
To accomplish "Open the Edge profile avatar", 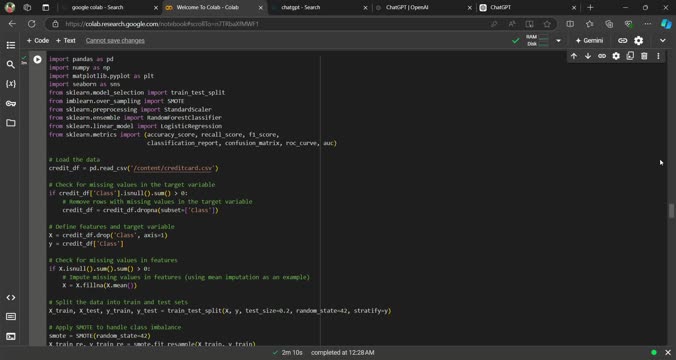I will click(x=9, y=7).
